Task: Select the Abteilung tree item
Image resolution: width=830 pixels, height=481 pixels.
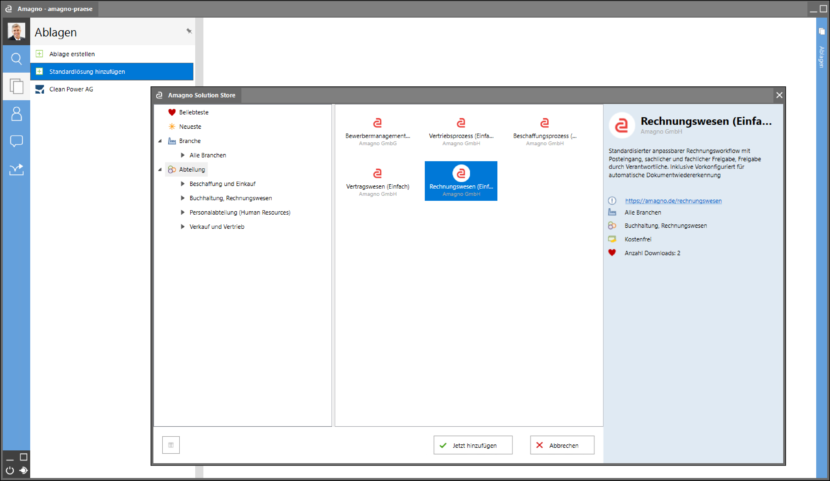Action: pos(186,169)
